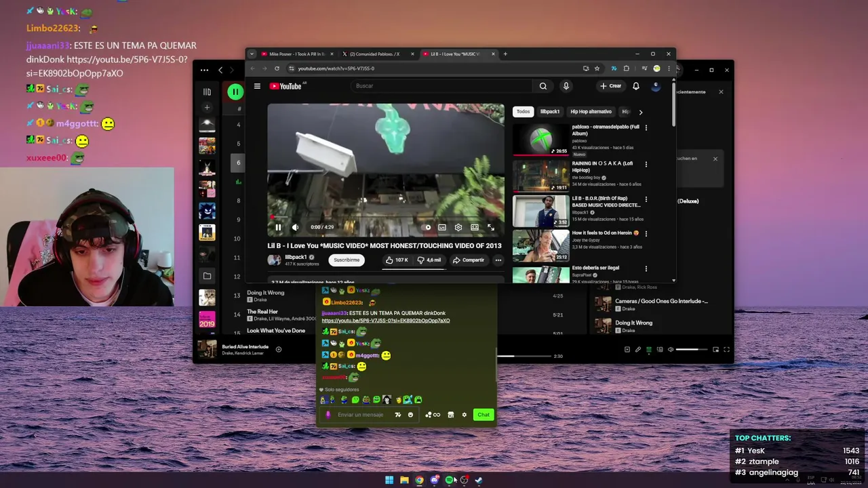
Task: Open Spotify miniplayer icon
Action: [x=715, y=350]
